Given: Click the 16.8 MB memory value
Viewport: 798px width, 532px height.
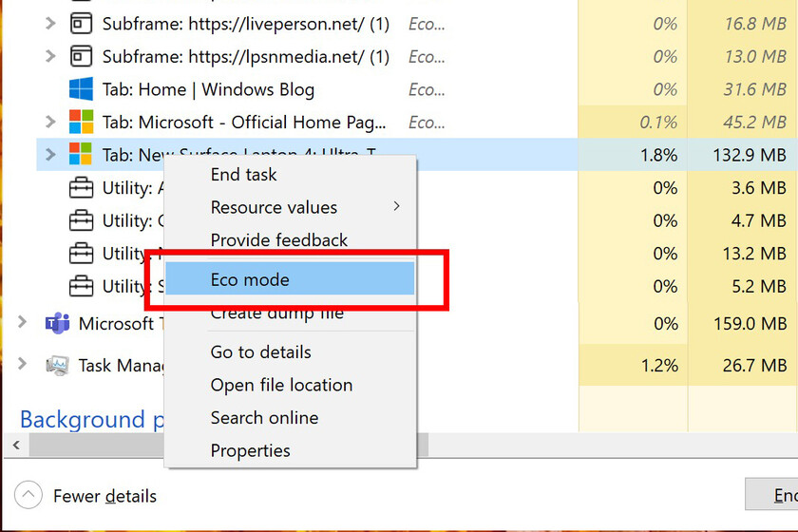Looking at the screenshot, I should point(755,24).
